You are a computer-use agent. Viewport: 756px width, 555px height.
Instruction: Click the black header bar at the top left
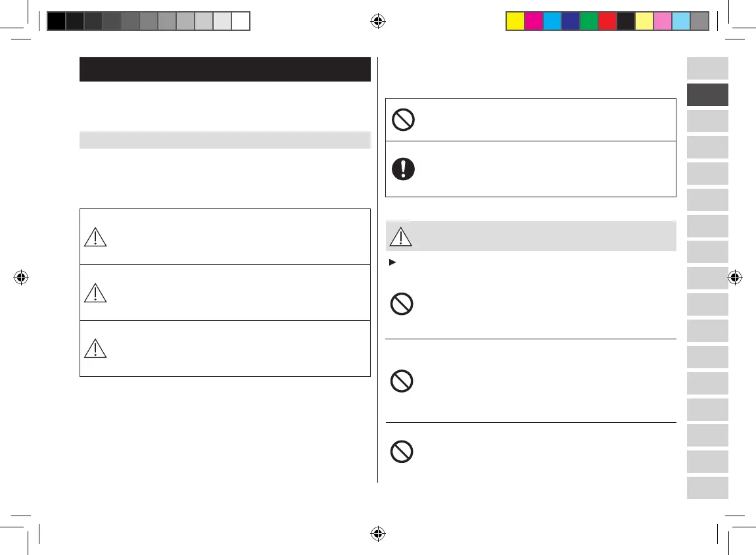coord(225,69)
